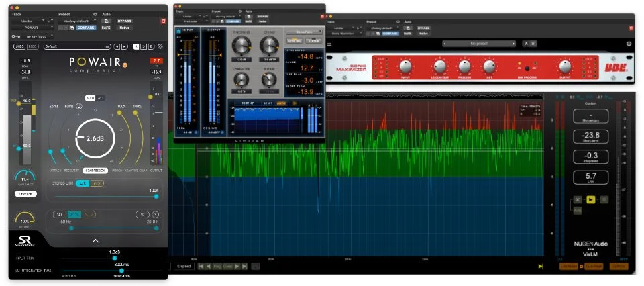Image resolution: width=644 pixels, height=286 pixels.
Task: Click the Pro Limiter input section top icon
Action: 178,30
